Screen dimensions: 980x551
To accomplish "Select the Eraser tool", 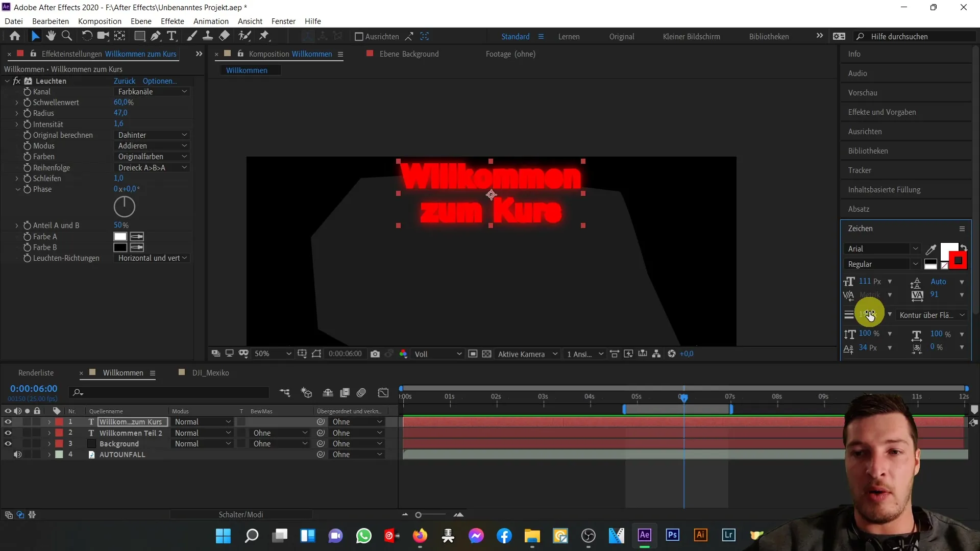I will (x=224, y=36).
